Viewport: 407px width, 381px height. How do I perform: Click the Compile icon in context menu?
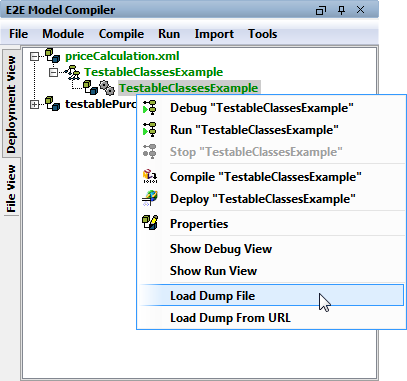[x=150, y=176]
